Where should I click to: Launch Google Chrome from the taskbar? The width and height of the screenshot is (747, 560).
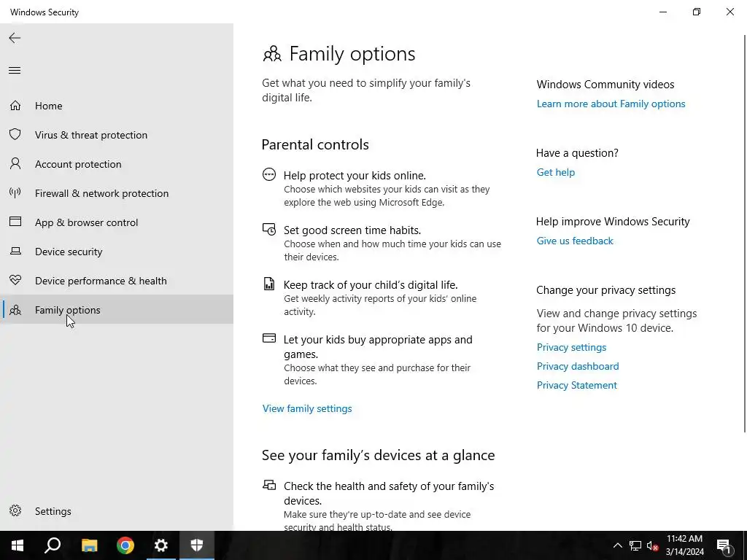(x=125, y=545)
